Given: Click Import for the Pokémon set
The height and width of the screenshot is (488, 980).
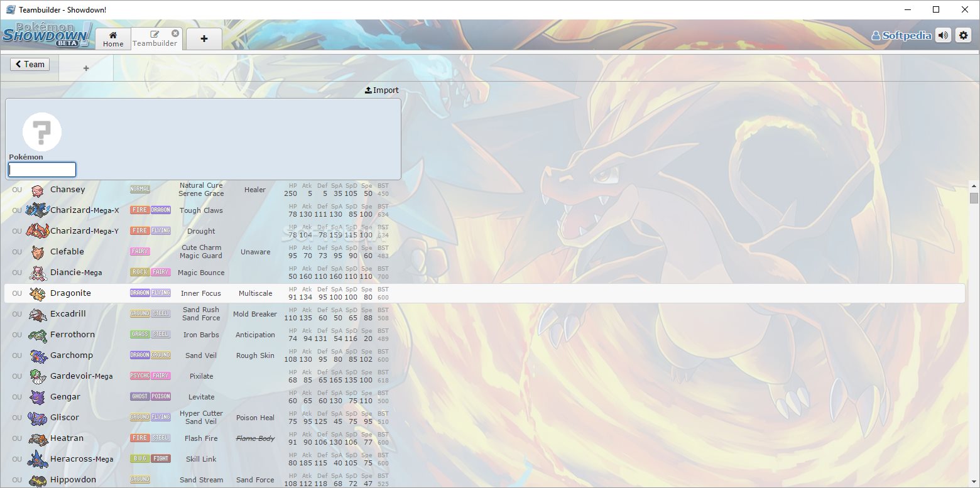Looking at the screenshot, I should pyautogui.click(x=382, y=90).
